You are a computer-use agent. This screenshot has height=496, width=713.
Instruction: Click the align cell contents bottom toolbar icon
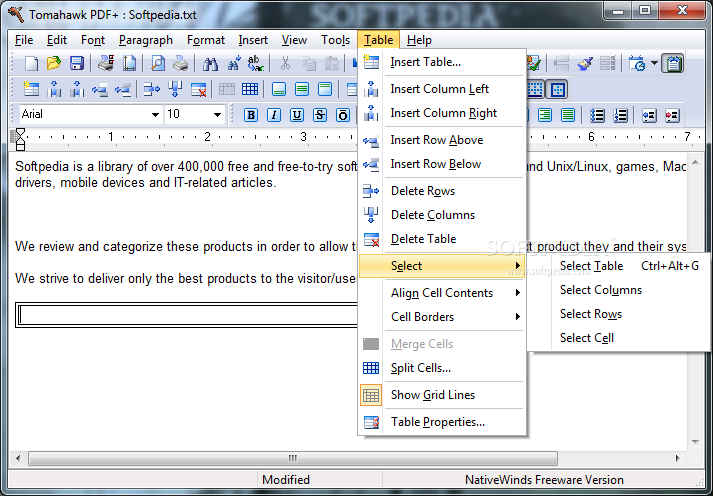[x=279, y=89]
